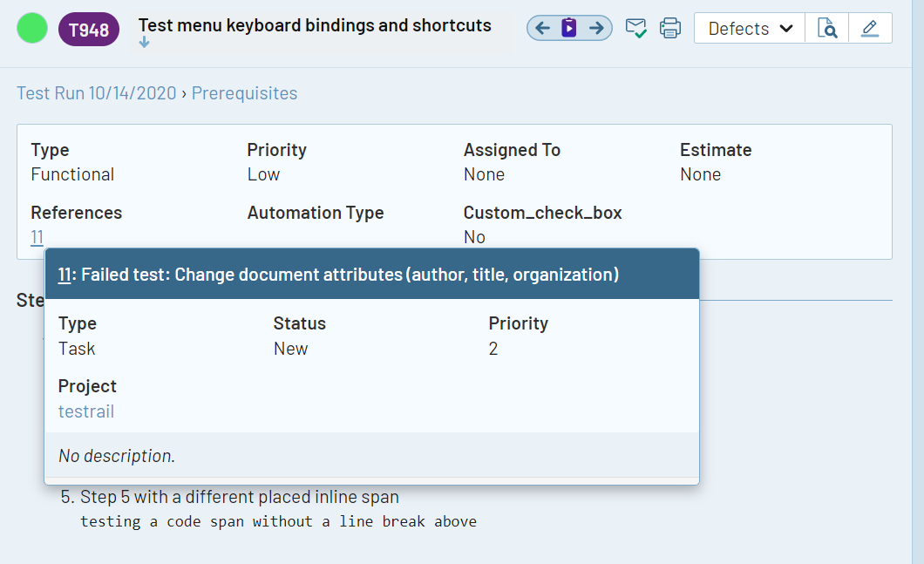
Task: Go to next test with right arrow
Action: pos(596,29)
